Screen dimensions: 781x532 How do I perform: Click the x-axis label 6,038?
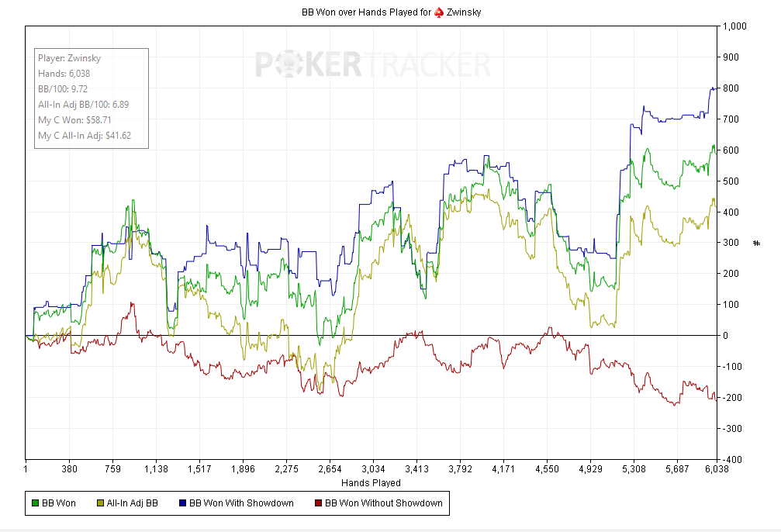pos(717,468)
